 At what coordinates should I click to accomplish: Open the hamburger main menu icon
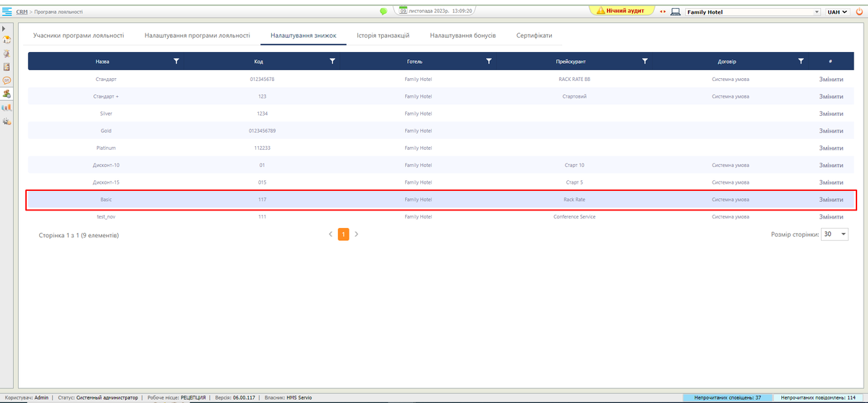pos(7,12)
